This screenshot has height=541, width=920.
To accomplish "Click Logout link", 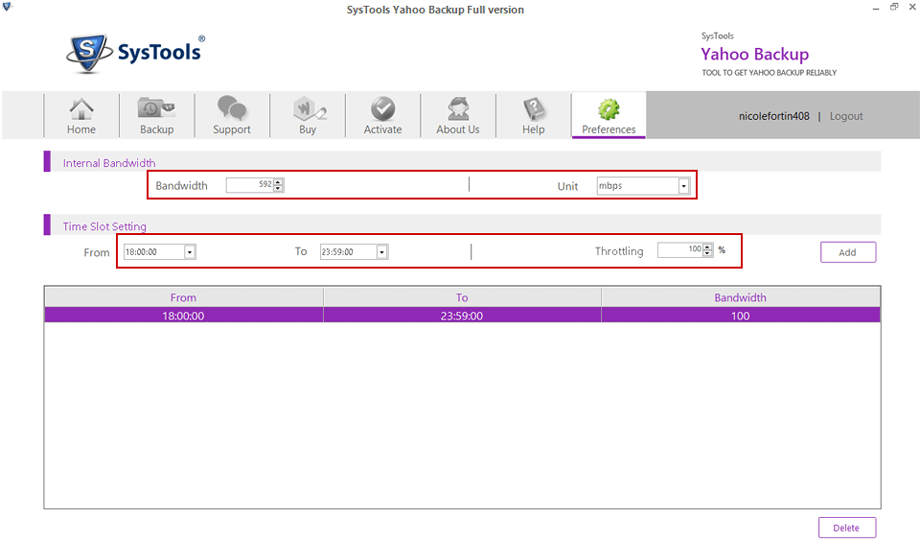I will (845, 116).
